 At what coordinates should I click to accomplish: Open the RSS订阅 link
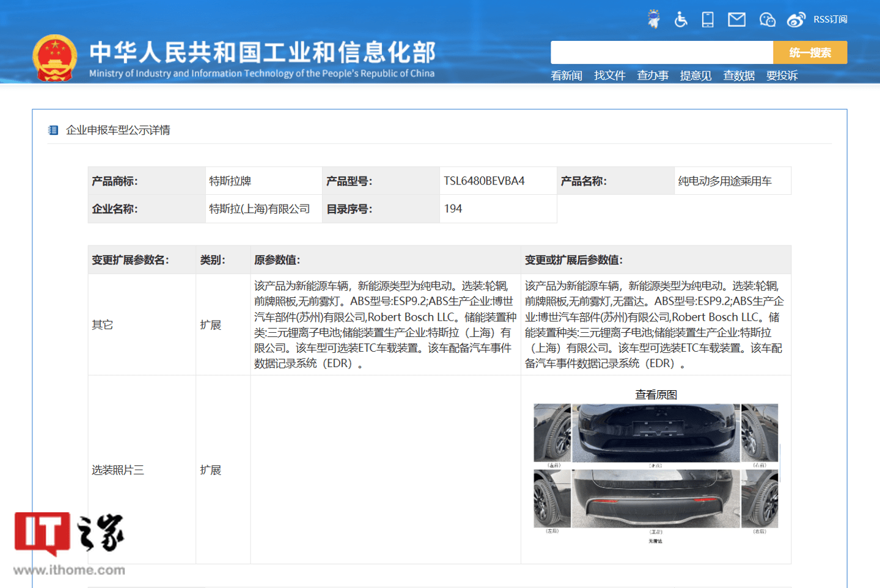pyautogui.click(x=830, y=20)
